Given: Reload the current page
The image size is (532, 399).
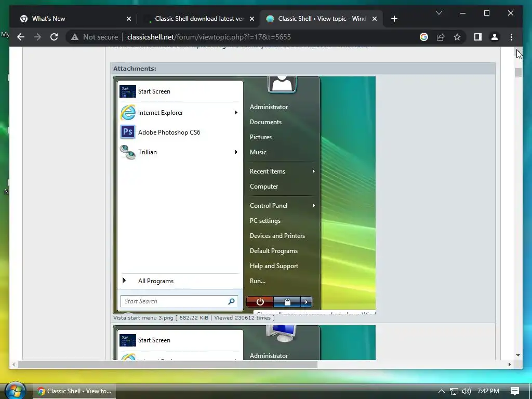Looking at the screenshot, I should [x=54, y=37].
